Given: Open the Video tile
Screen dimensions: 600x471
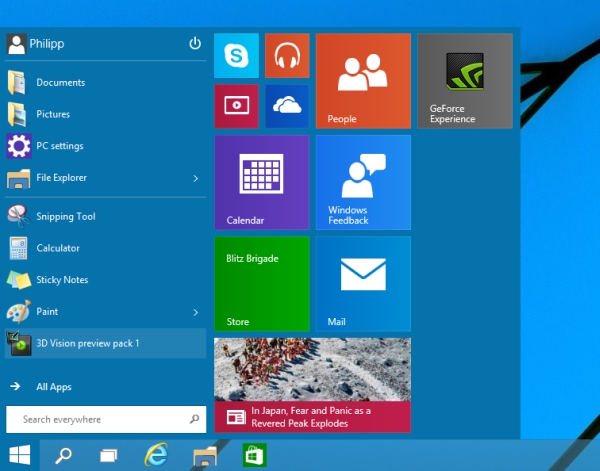Looking at the screenshot, I should coord(236,106).
